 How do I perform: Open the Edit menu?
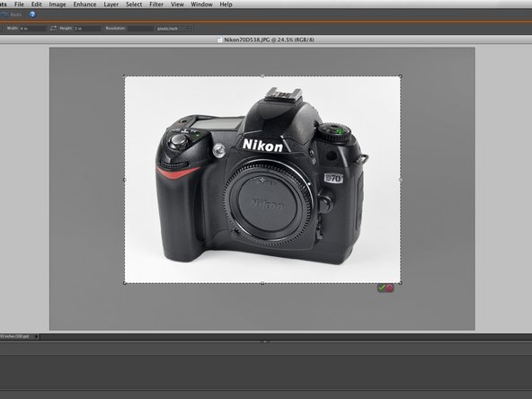(x=36, y=4)
